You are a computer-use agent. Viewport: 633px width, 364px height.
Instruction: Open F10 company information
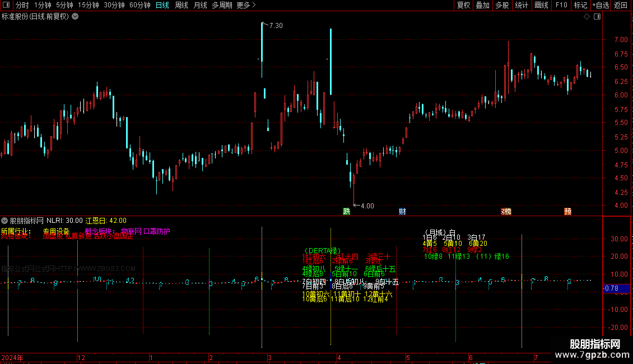[561, 5]
